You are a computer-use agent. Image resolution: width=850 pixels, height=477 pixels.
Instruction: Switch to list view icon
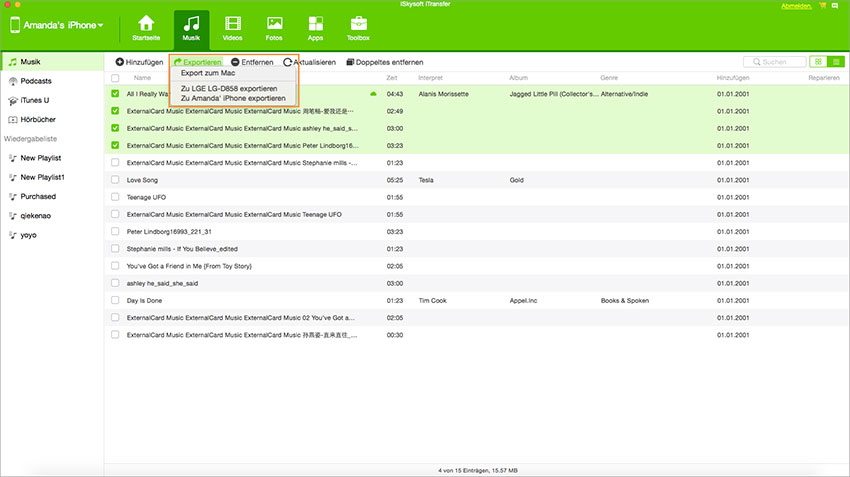click(x=836, y=62)
